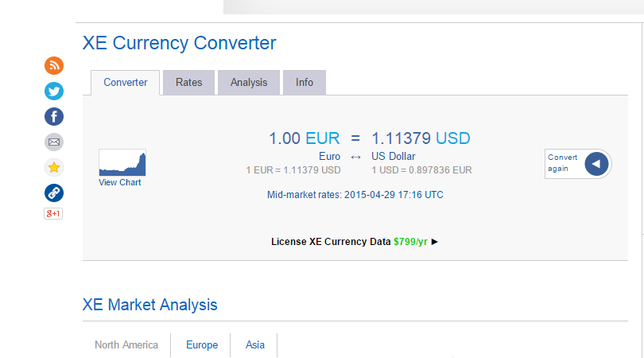Click the EUR currency code link

[x=323, y=138]
